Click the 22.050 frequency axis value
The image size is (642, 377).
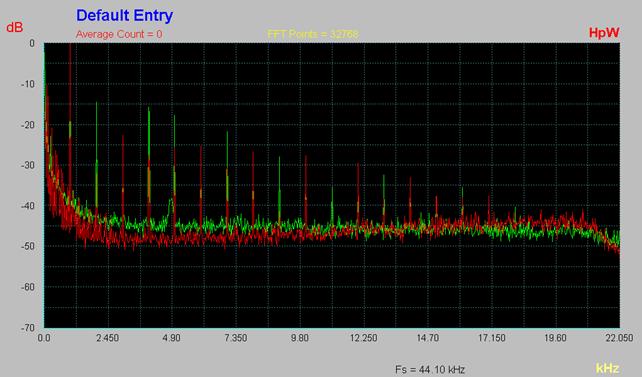(x=619, y=338)
